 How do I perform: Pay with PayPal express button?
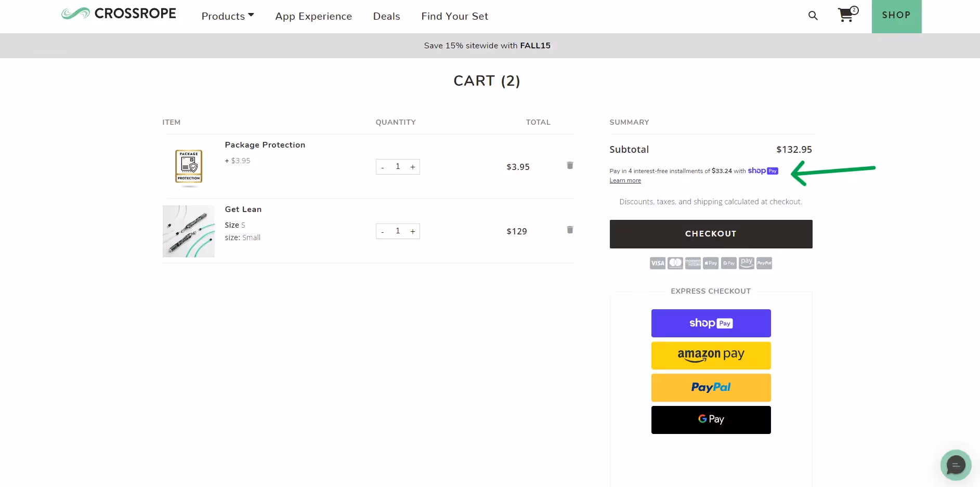click(711, 388)
